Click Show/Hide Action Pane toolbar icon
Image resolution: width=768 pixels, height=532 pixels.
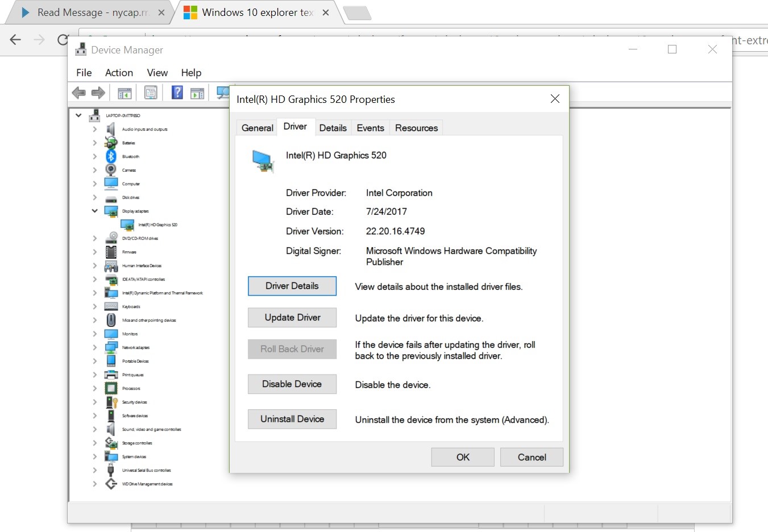[197, 93]
